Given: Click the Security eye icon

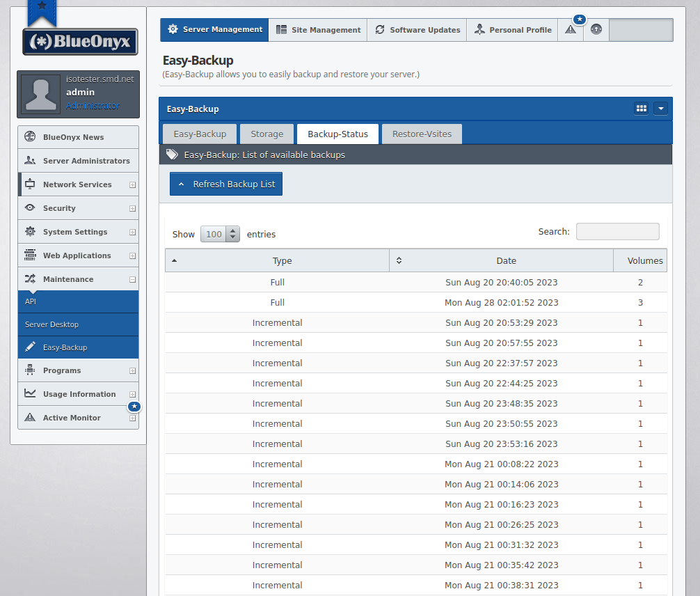Looking at the screenshot, I should (30, 207).
